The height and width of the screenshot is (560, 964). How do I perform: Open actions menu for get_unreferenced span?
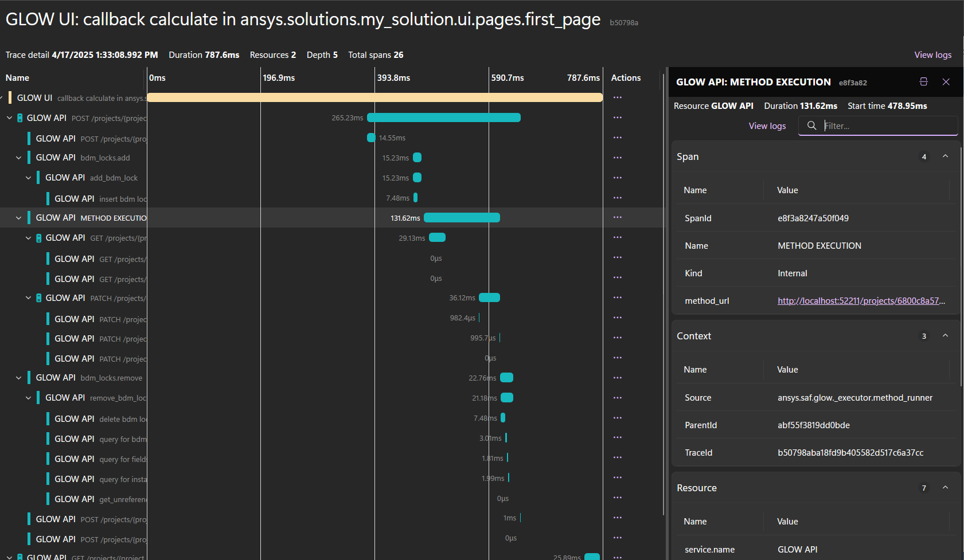click(x=617, y=498)
